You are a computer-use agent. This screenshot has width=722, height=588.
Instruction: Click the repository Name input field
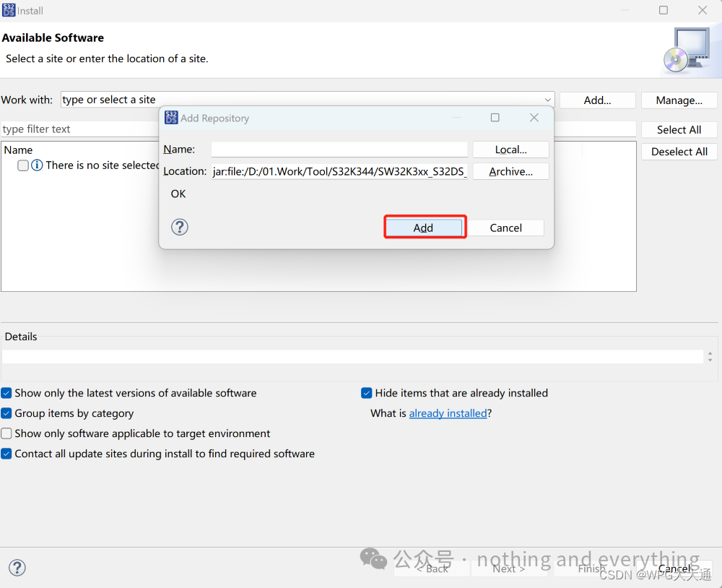339,150
